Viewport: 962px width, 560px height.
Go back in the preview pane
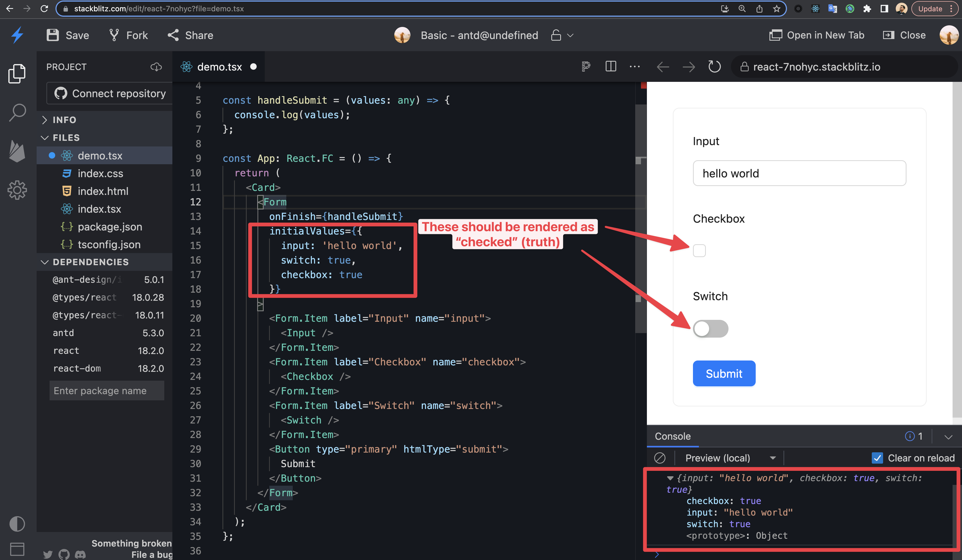point(663,67)
